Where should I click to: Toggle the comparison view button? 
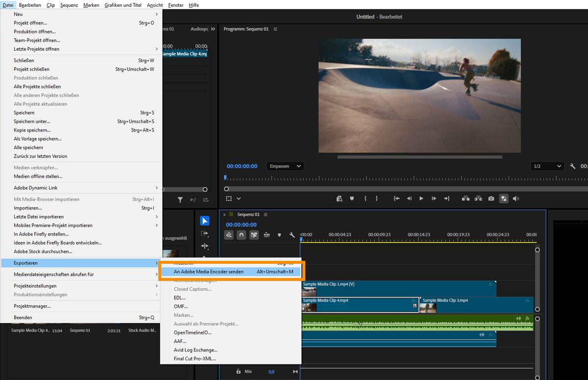pyautogui.click(x=504, y=199)
